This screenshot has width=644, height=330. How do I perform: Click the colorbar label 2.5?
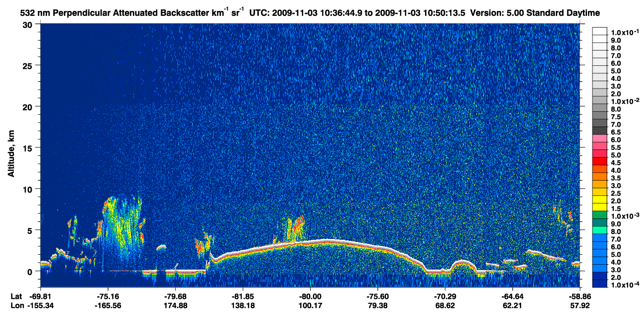click(x=616, y=193)
